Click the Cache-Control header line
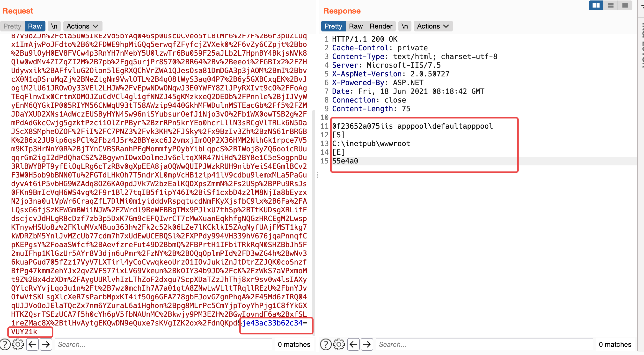Viewport: 644px width, 355px height. tap(380, 48)
